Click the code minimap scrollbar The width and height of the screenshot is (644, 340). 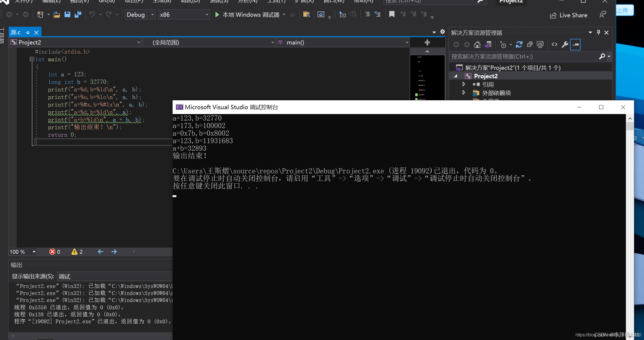pos(427,77)
